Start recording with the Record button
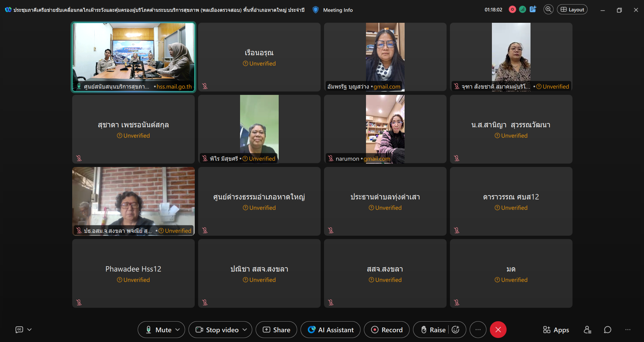The image size is (644, 342). 387,330
